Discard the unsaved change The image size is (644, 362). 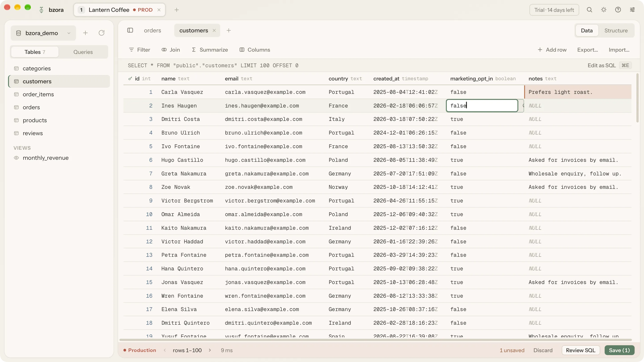543,350
